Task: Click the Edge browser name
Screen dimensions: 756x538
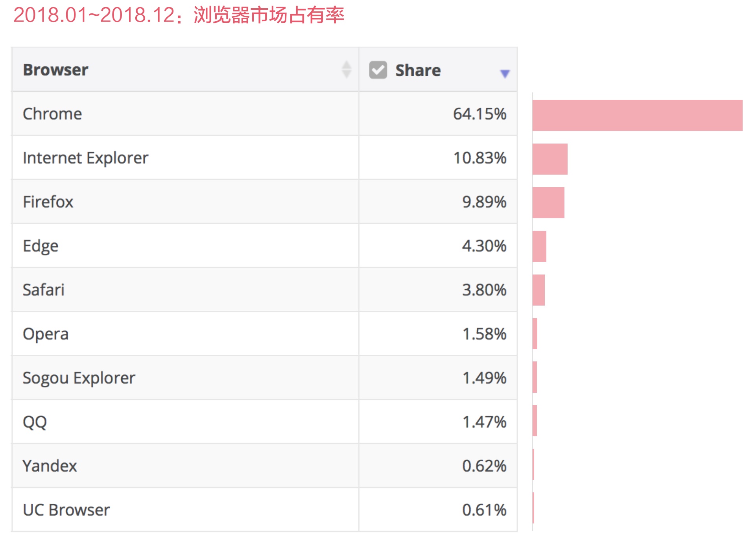Action: (x=41, y=246)
